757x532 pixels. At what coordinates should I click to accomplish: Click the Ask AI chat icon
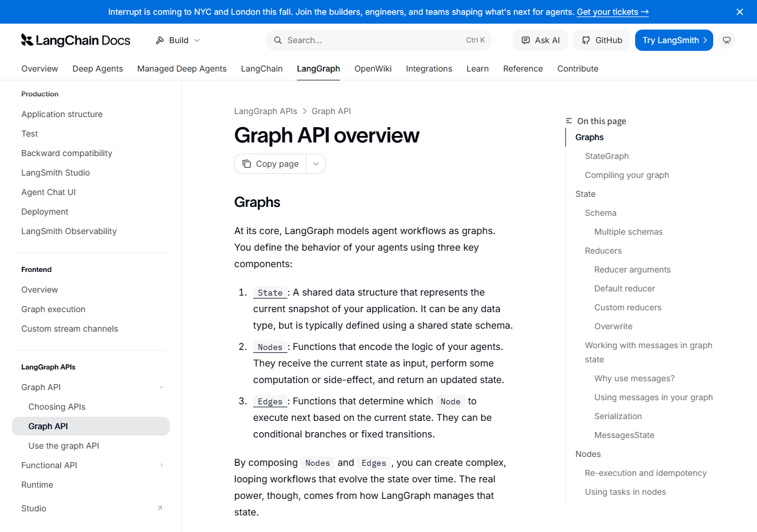tap(526, 40)
